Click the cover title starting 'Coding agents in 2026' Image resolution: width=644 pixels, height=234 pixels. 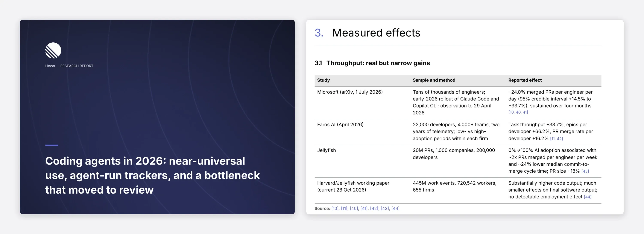(x=152, y=175)
